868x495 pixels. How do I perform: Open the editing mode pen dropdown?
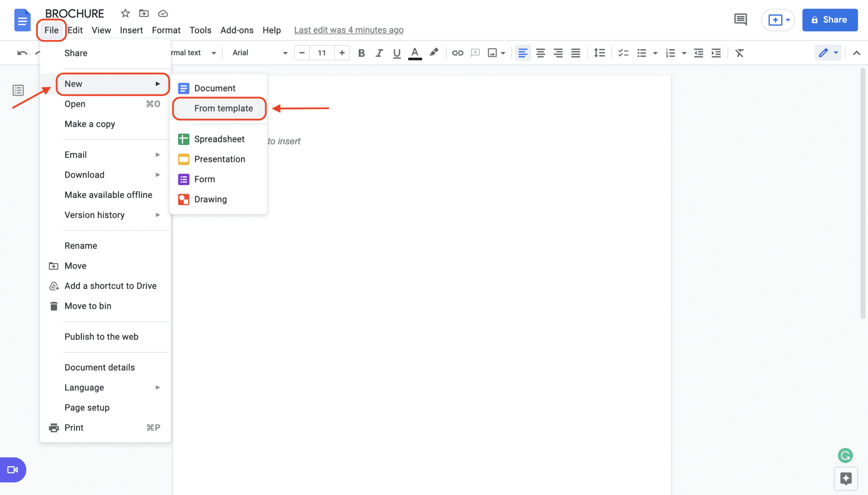[x=835, y=53]
